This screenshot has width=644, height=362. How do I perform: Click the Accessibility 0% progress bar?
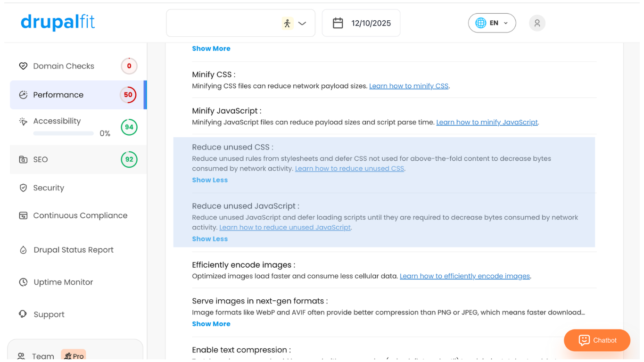click(x=64, y=134)
